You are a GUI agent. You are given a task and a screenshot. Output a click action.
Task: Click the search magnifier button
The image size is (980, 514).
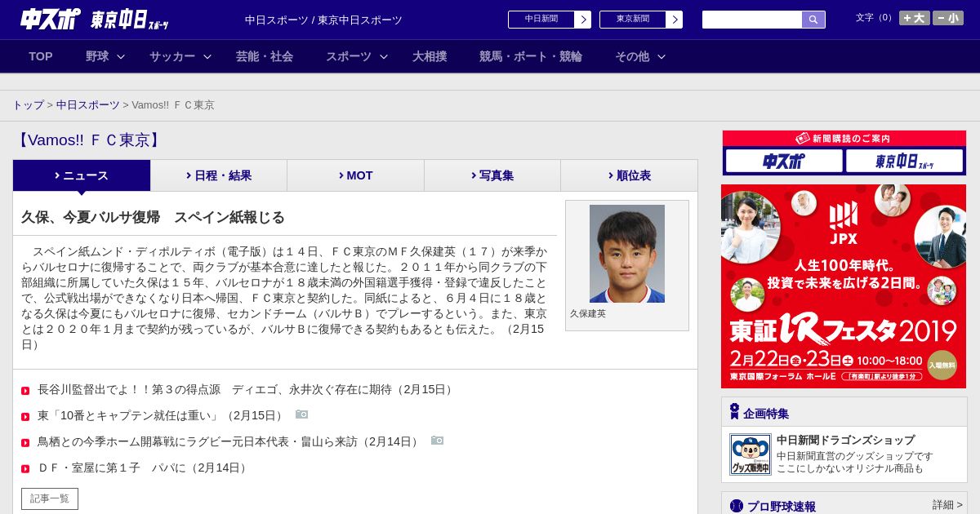[813, 20]
